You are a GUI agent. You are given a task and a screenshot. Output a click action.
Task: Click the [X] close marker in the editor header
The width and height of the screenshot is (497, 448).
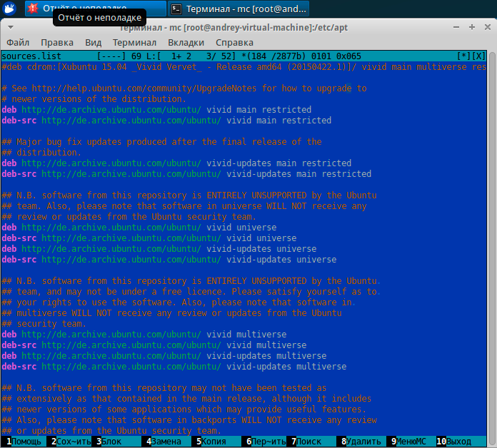pyautogui.click(x=479, y=56)
